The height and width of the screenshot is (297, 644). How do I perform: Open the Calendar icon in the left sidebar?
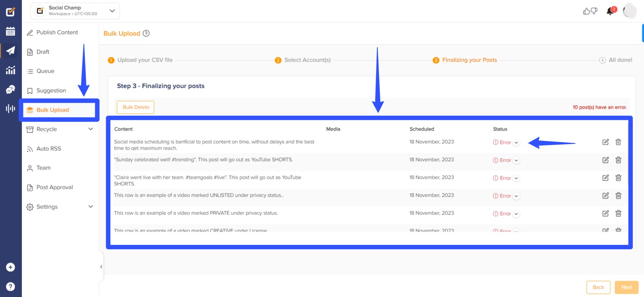pos(10,31)
